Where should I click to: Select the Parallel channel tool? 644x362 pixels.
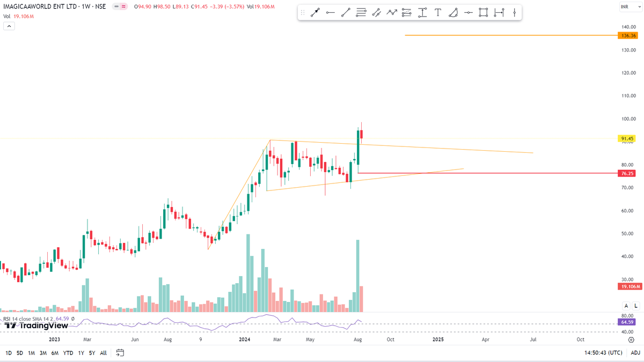377,12
